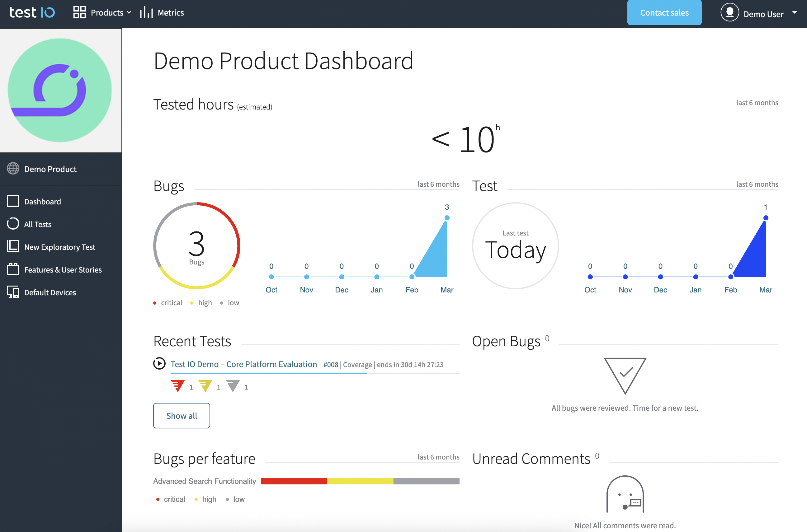This screenshot has height=532, width=807.
Task: Click red critical segment of feature bar
Action: click(294, 481)
